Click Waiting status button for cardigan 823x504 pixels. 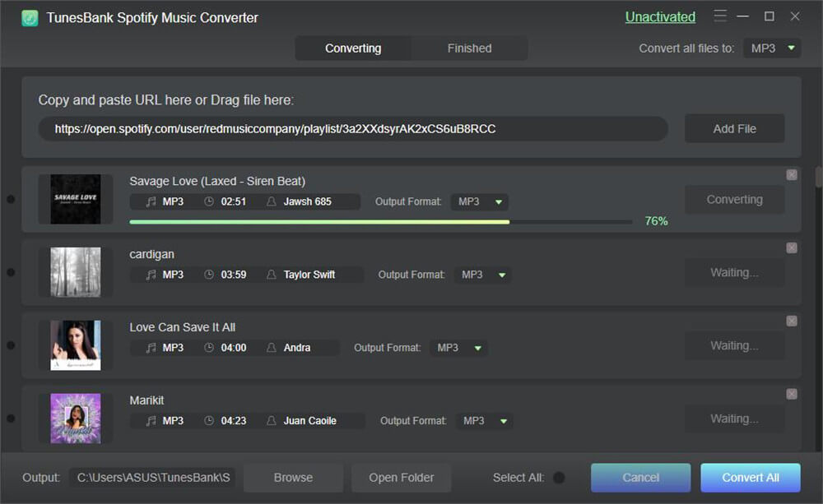[735, 272]
